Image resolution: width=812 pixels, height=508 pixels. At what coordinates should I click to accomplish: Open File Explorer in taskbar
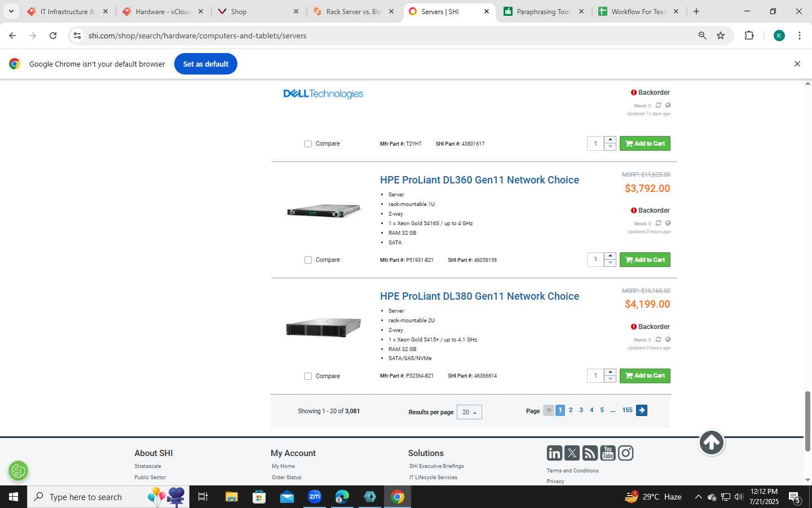pyautogui.click(x=231, y=497)
